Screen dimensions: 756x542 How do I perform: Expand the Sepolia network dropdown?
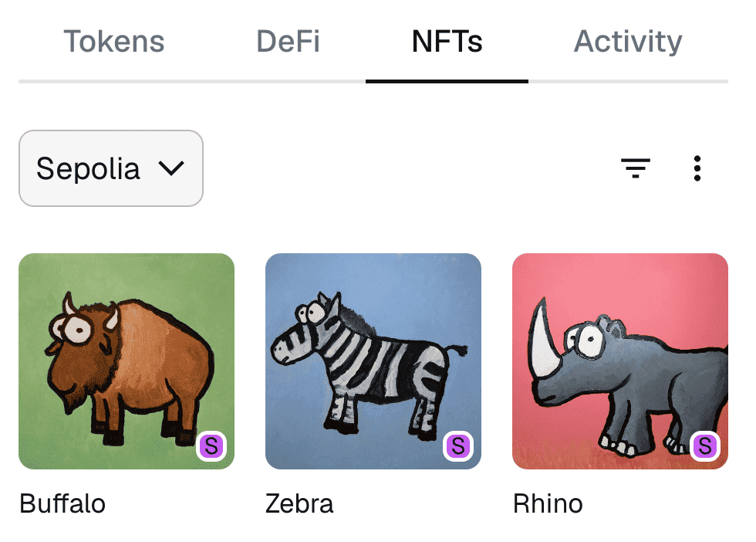(x=111, y=168)
